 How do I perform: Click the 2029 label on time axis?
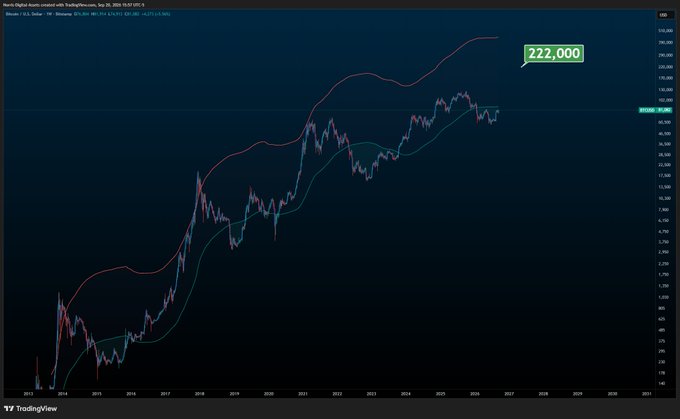click(x=577, y=394)
